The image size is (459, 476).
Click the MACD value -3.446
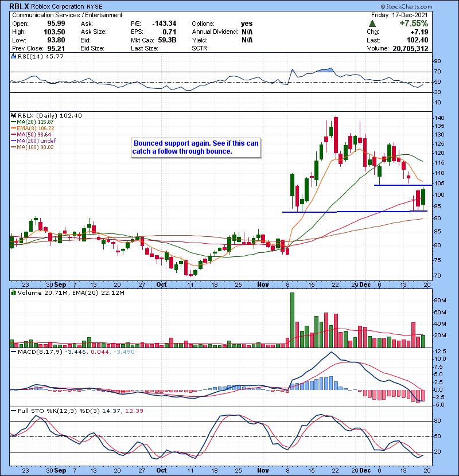tap(76, 352)
